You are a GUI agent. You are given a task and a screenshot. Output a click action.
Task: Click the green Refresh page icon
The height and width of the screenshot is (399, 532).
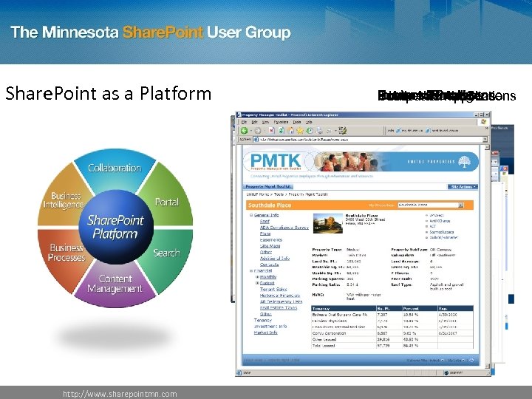[282, 131]
